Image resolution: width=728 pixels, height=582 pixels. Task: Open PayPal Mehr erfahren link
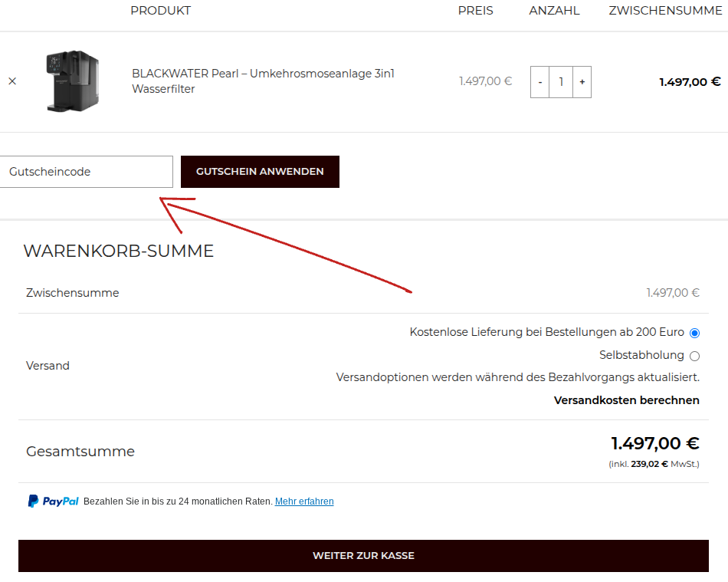[x=304, y=501]
